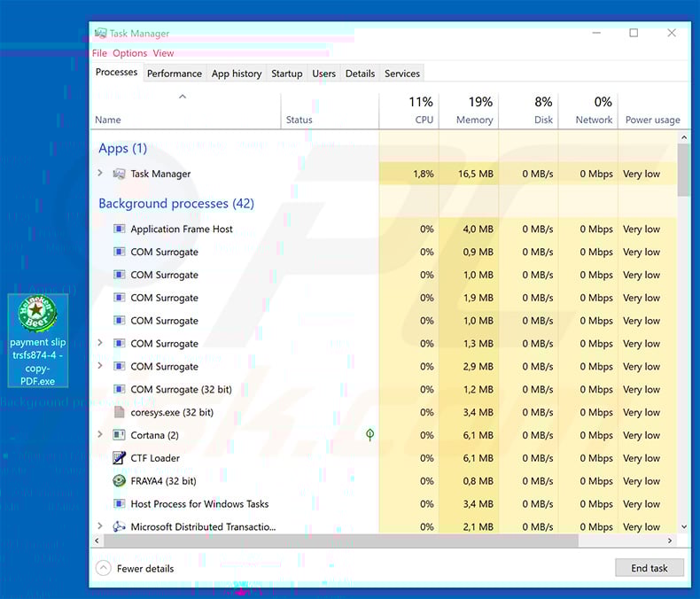The image size is (700, 599).
Task: Sort processes by Memory column header
Action: [x=469, y=111]
